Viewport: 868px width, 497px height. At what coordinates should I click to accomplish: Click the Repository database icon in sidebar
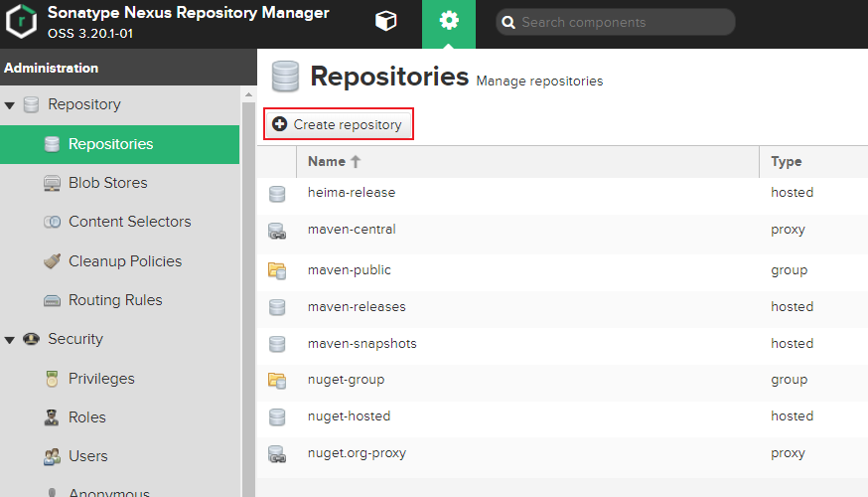pos(31,104)
